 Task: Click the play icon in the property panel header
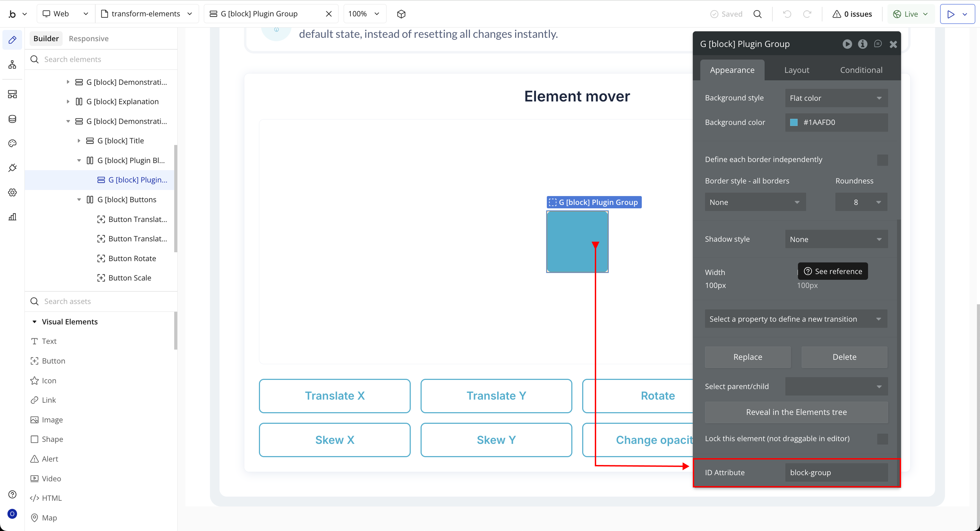coord(847,44)
